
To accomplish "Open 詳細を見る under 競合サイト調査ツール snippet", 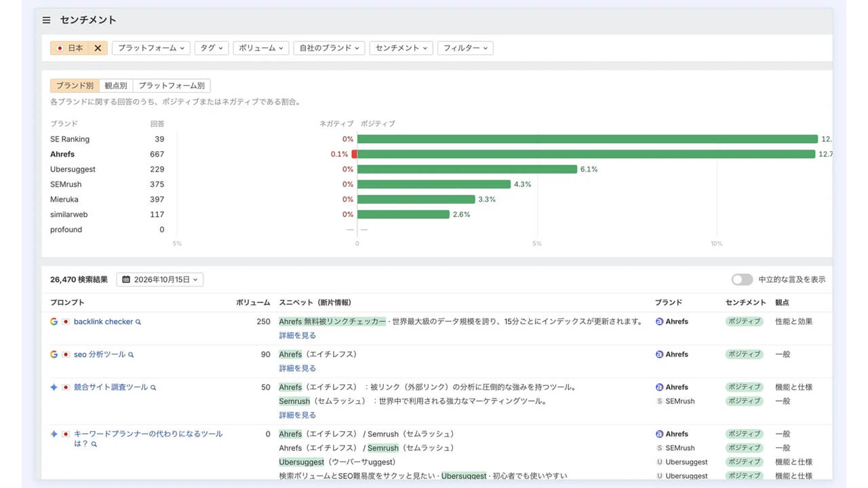I will pyautogui.click(x=298, y=415).
